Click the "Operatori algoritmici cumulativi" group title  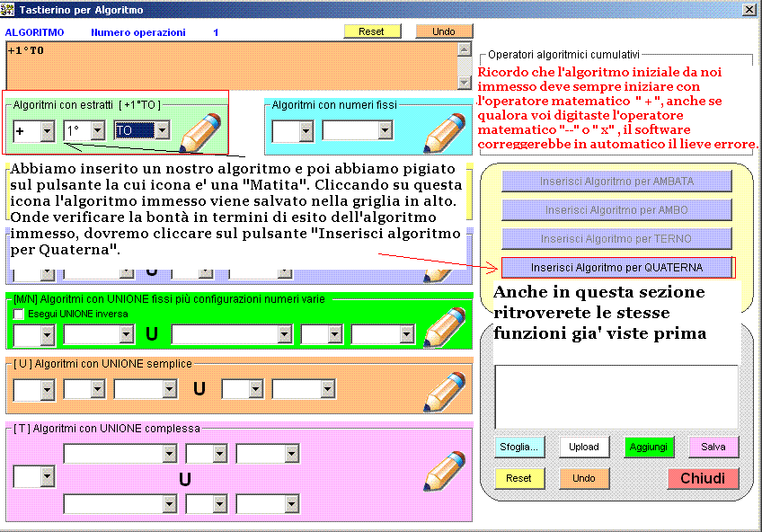563,55
